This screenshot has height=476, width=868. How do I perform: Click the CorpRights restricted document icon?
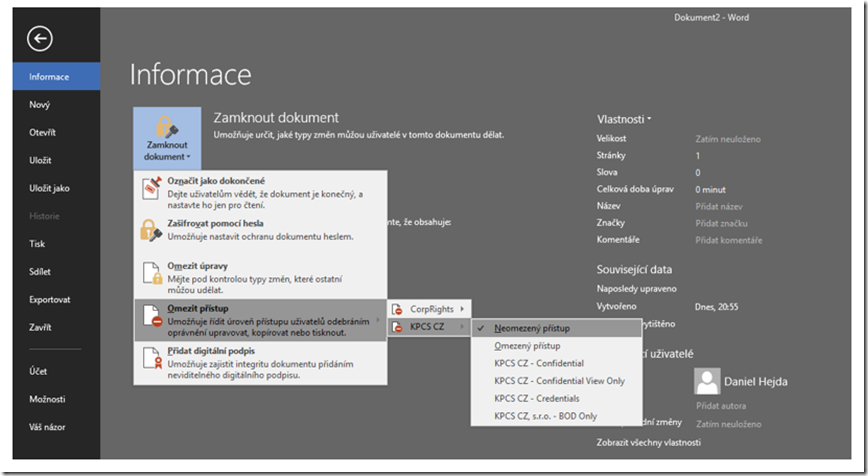(x=397, y=309)
